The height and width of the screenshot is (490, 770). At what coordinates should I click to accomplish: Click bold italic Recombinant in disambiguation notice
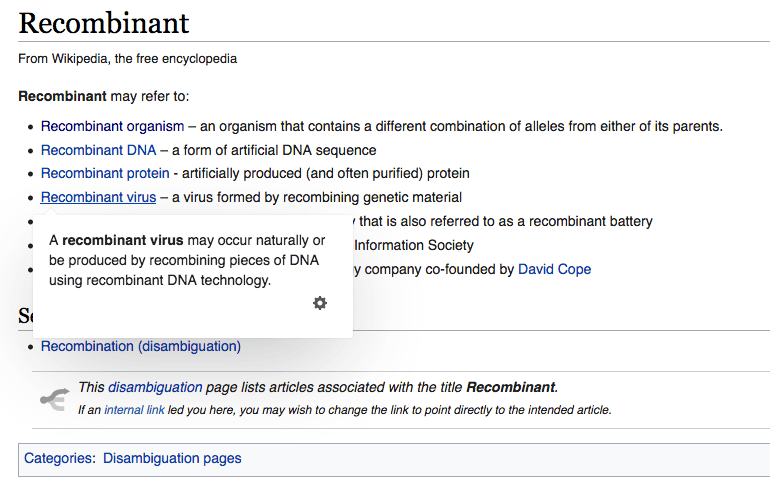(x=510, y=387)
